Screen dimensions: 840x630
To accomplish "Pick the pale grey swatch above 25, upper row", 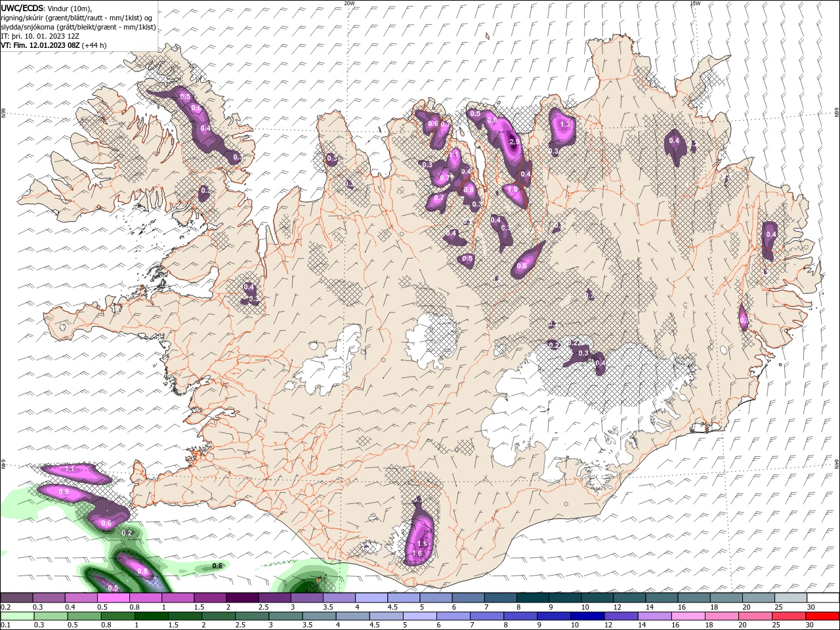I will coord(791,598).
